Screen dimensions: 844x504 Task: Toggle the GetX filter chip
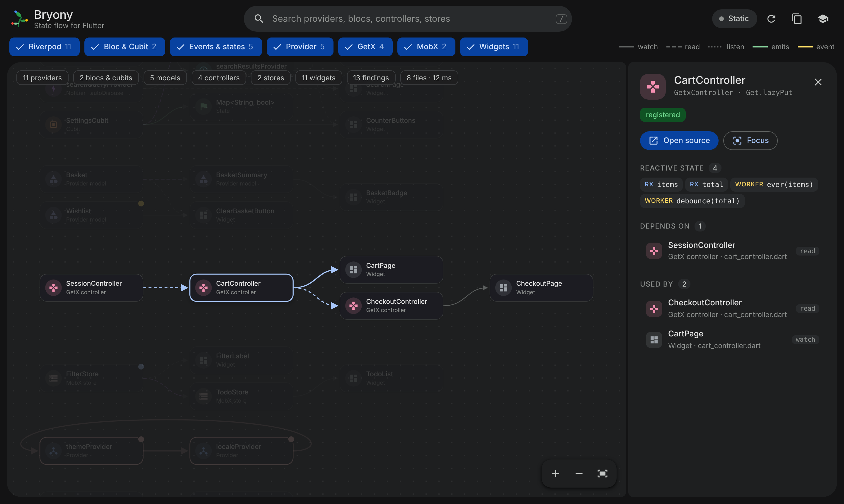coord(365,47)
